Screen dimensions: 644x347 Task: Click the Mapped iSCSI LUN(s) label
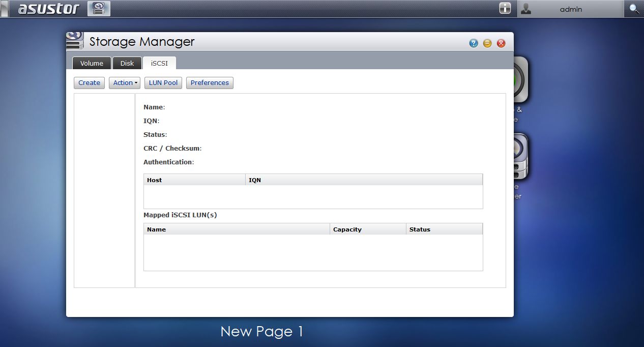click(180, 215)
